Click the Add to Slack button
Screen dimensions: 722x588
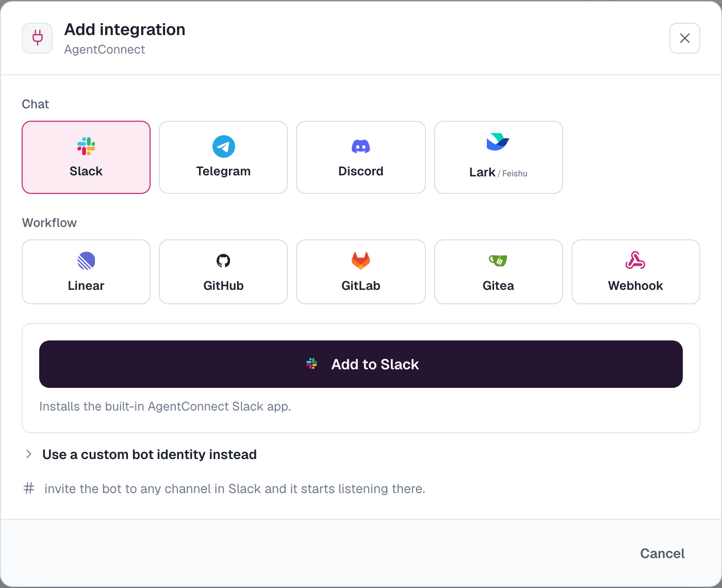(x=361, y=364)
